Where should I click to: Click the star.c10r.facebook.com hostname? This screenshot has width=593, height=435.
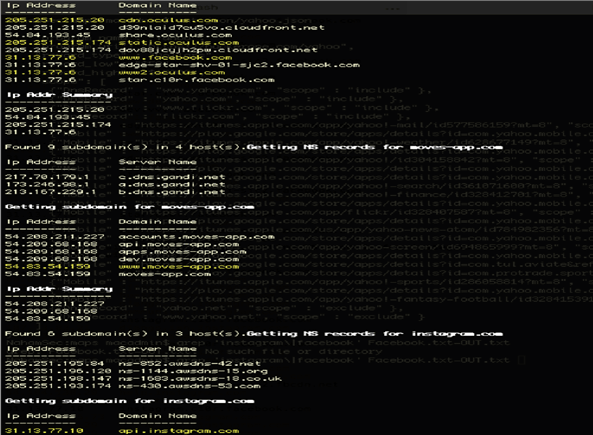click(196, 80)
